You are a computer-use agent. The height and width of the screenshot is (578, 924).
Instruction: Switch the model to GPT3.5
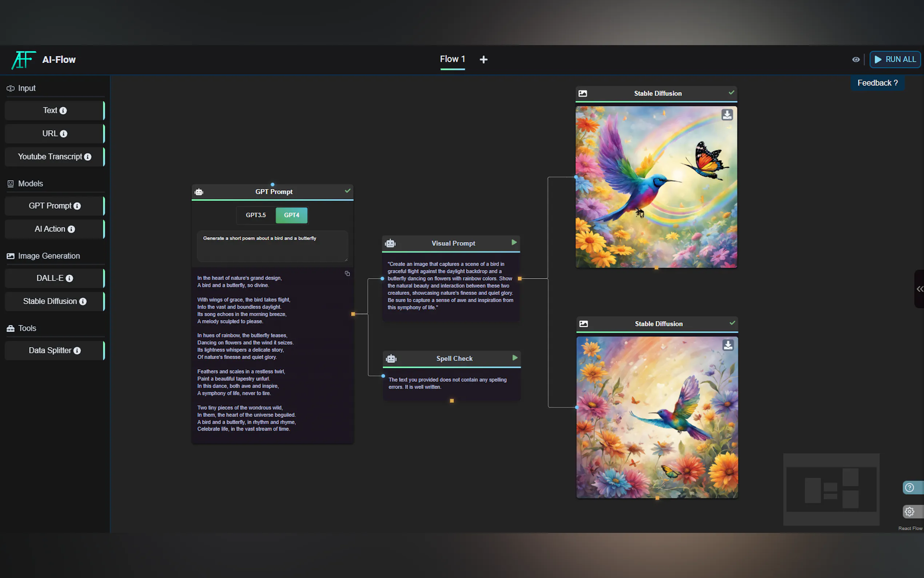coord(255,215)
